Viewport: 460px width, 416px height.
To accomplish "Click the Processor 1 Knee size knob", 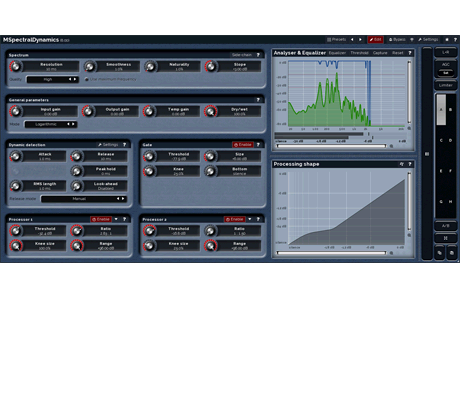I will point(15,246).
